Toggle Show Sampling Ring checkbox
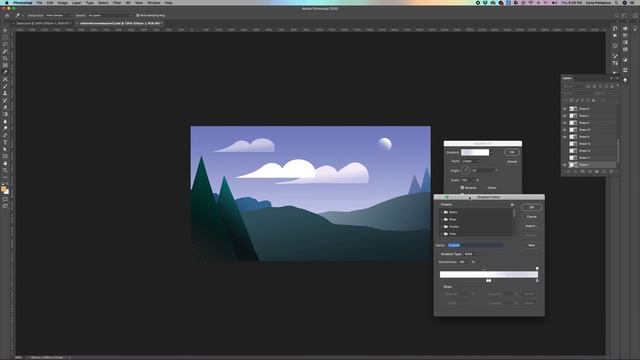This screenshot has width=640, height=360. [138, 16]
